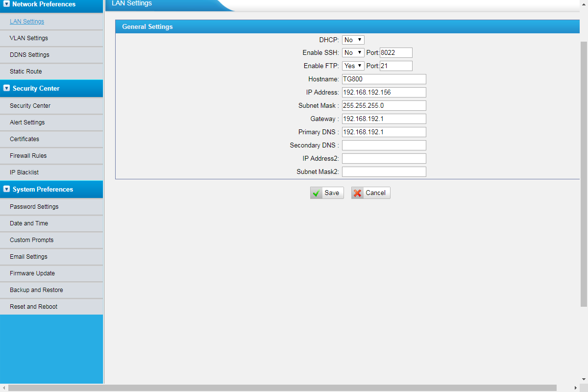Click the Hostname input field

[x=384, y=79]
